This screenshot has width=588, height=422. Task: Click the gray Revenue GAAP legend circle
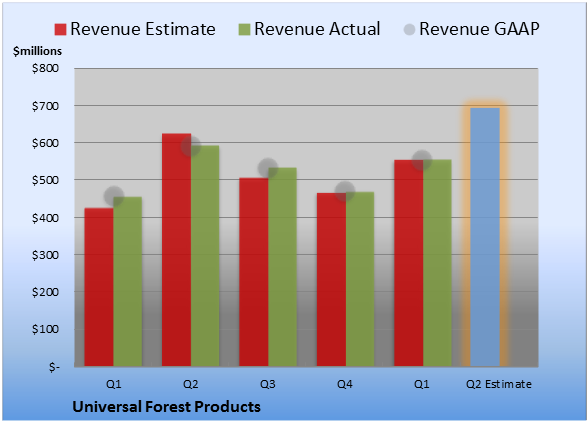[x=410, y=30]
